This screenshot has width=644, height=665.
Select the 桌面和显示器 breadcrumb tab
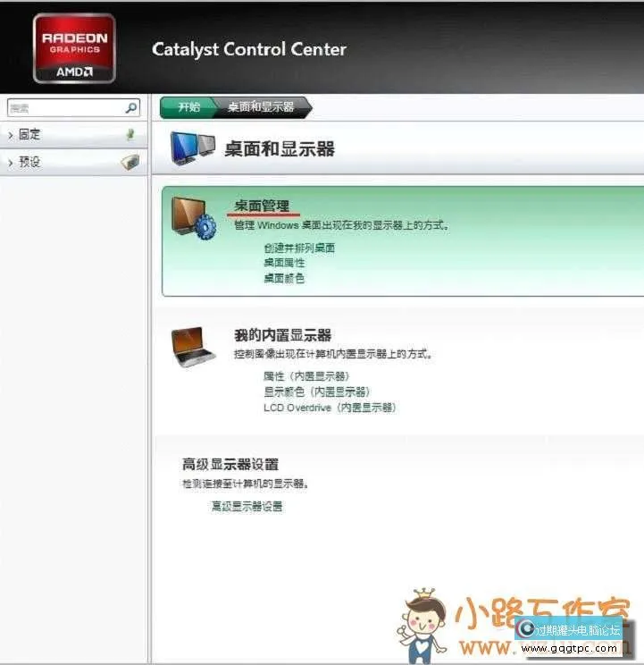261,106
